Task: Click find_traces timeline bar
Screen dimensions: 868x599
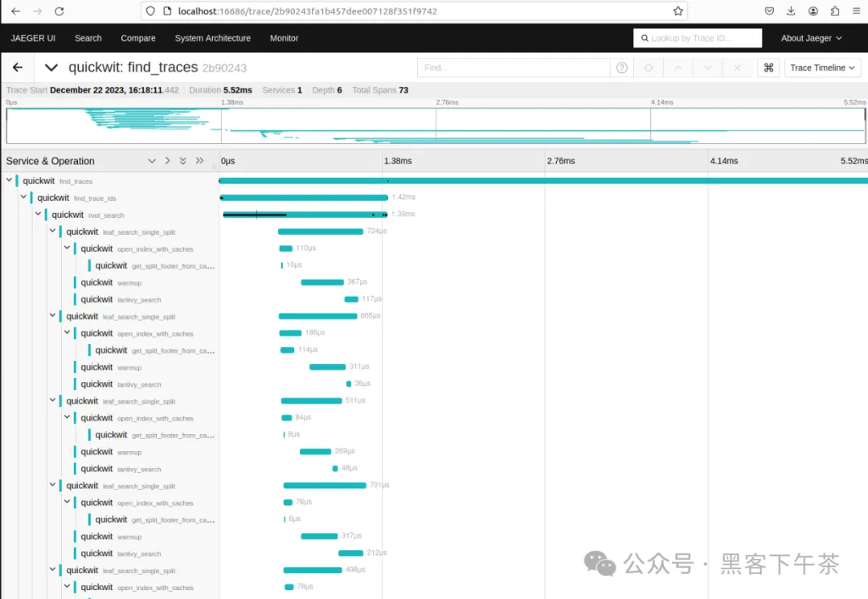Action: tap(543, 180)
